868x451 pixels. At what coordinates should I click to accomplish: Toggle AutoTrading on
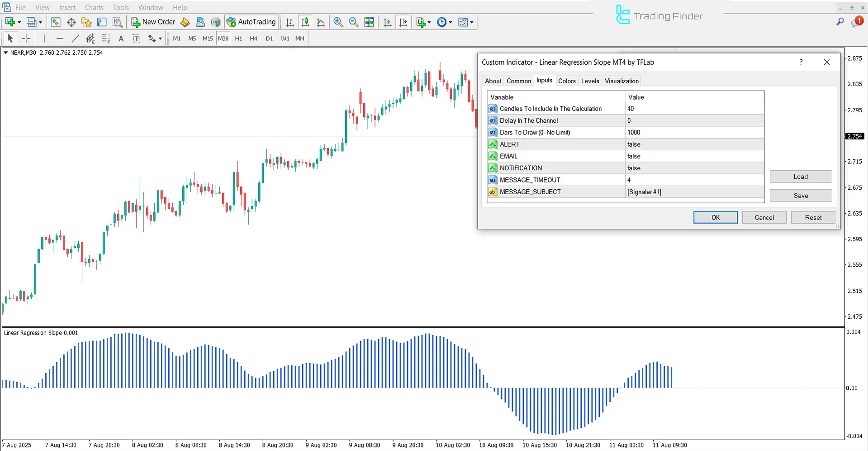tap(251, 22)
